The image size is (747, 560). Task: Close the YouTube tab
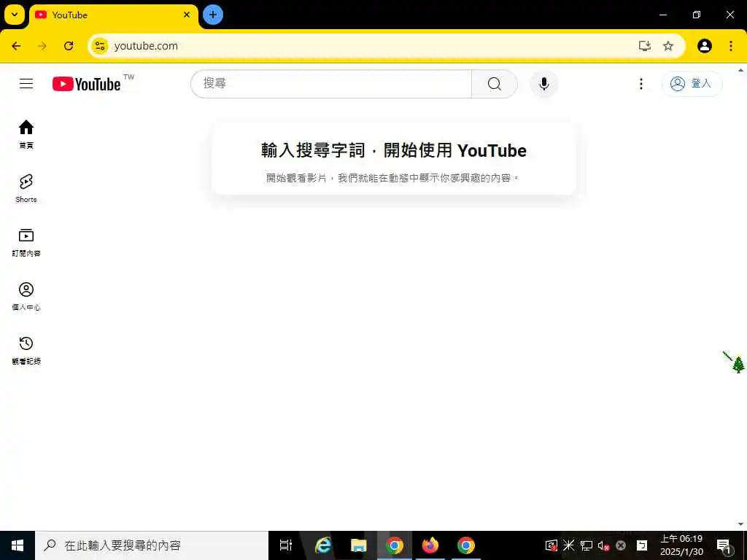coord(187,15)
